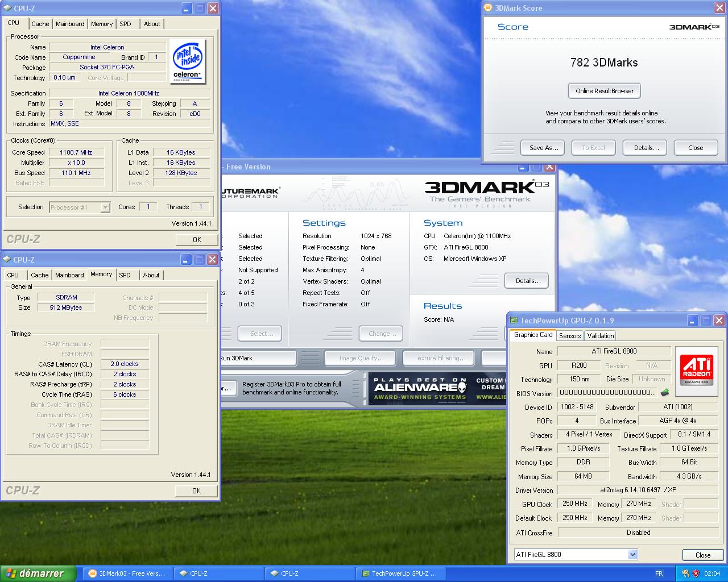Open the Online ResultBrowser

(605, 91)
